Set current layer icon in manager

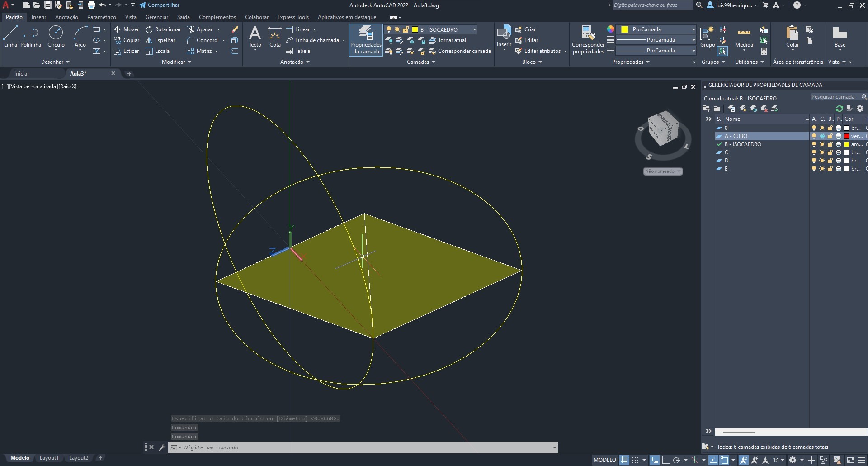click(774, 109)
